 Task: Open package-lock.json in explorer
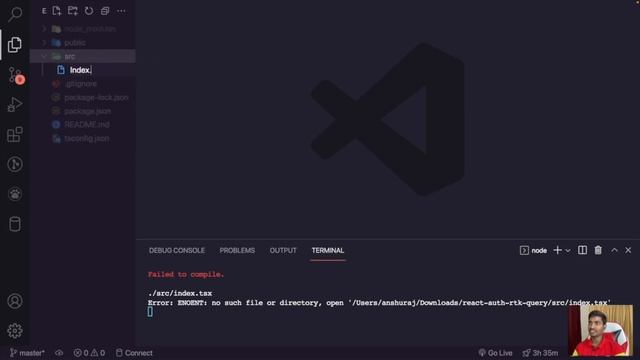(82, 98)
